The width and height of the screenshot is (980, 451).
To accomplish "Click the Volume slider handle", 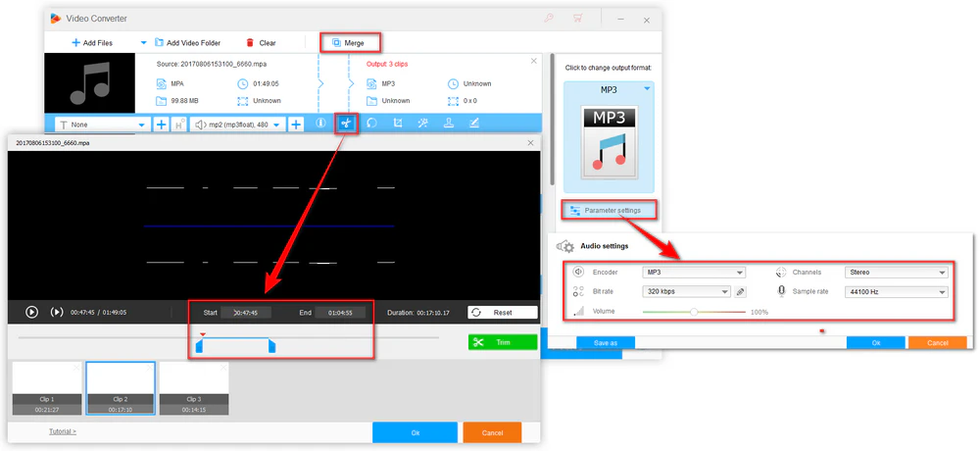I will 694,311.
